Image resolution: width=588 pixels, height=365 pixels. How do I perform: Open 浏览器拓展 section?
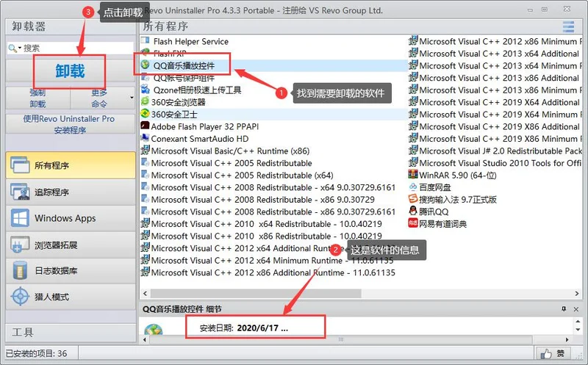point(71,245)
